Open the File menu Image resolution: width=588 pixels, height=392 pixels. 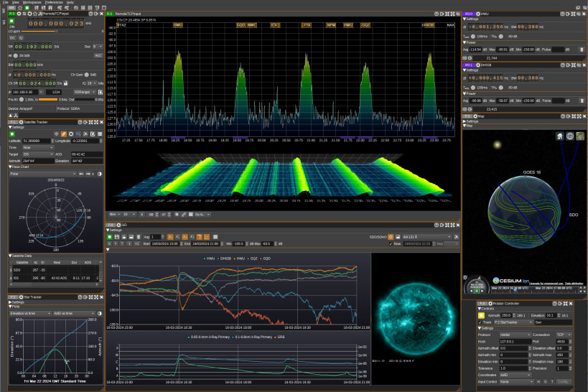(x=6, y=2)
